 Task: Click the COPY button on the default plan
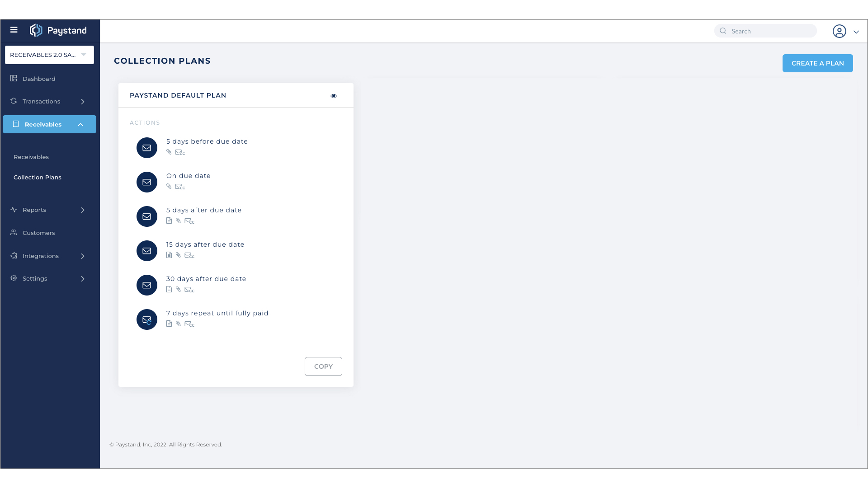tap(323, 366)
